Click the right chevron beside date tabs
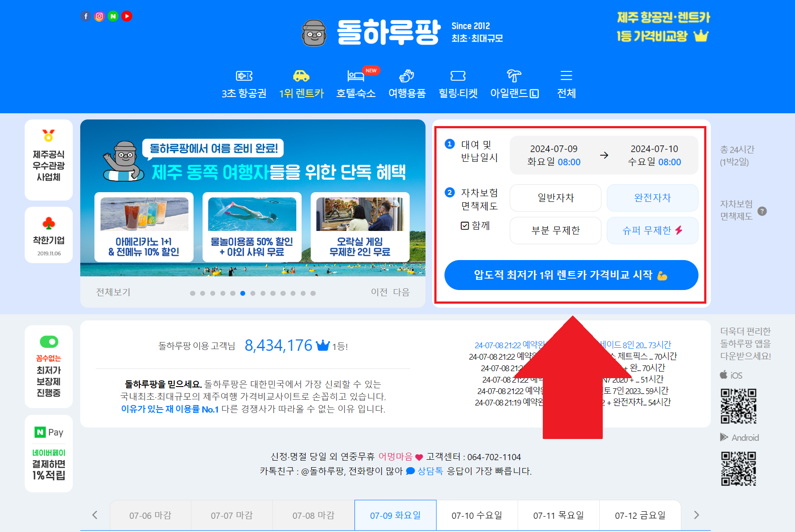Screen dimensions: 795x532 pyautogui.click(x=697, y=515)
